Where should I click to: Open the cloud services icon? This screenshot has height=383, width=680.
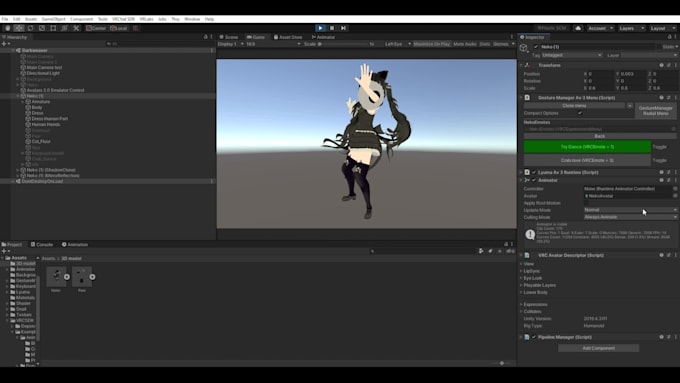[578, 28]
